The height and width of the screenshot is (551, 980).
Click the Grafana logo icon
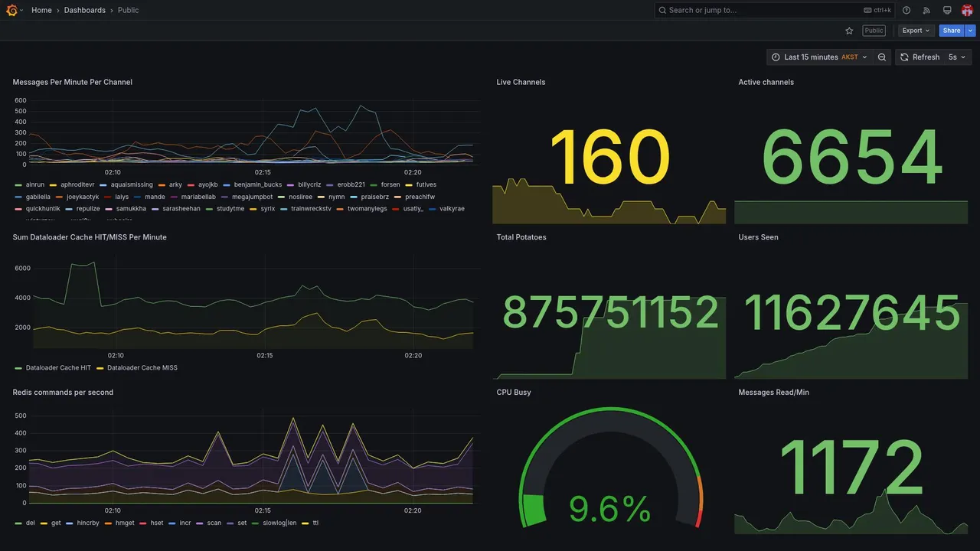11,10
